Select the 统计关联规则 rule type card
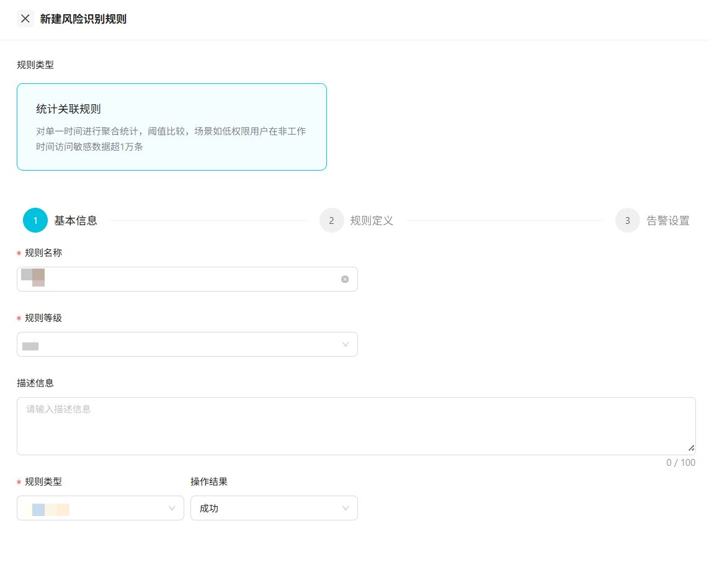This screenshot has width=709, height=588. (172, 127)
